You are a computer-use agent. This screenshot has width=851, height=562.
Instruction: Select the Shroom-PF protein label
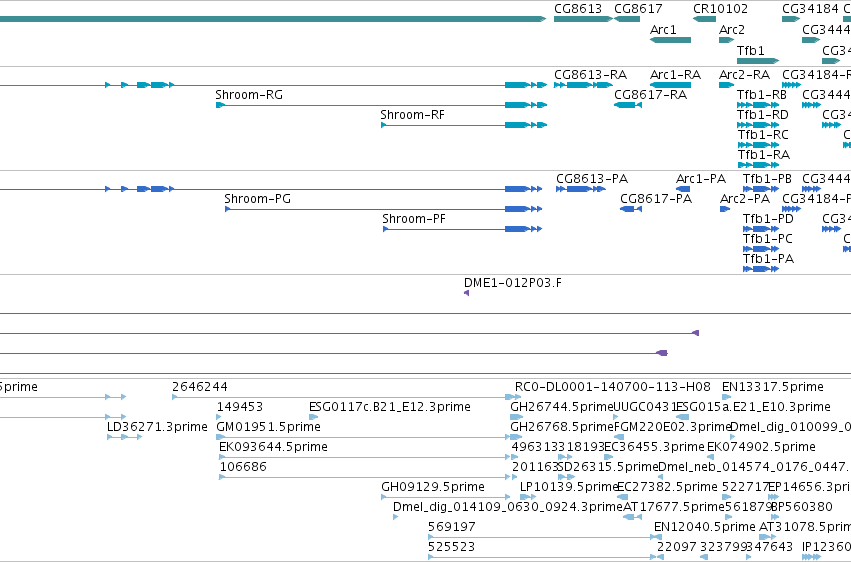click(x=414, y=219)
